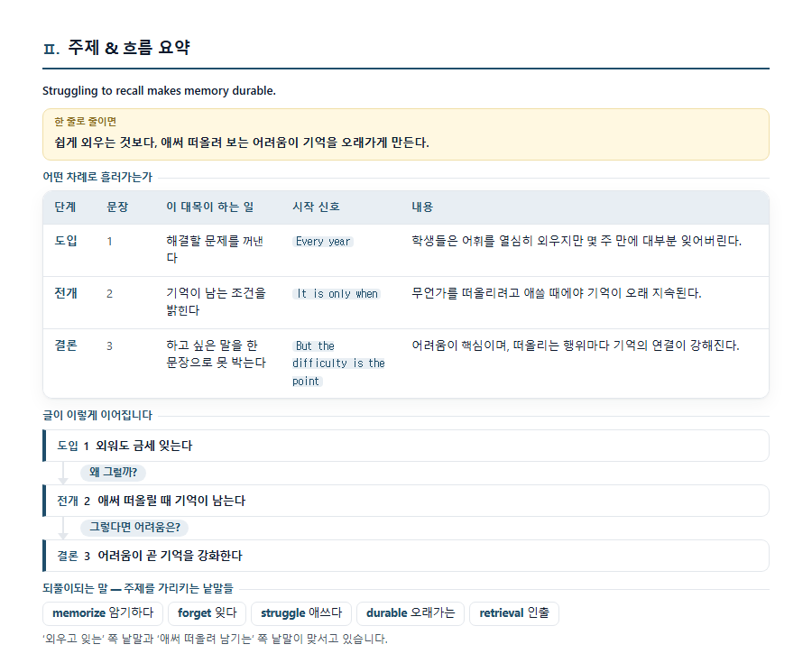This screenshot has width=812, height=672.
Task: Click the '도입' cell in the table
Action: (66, 241)
